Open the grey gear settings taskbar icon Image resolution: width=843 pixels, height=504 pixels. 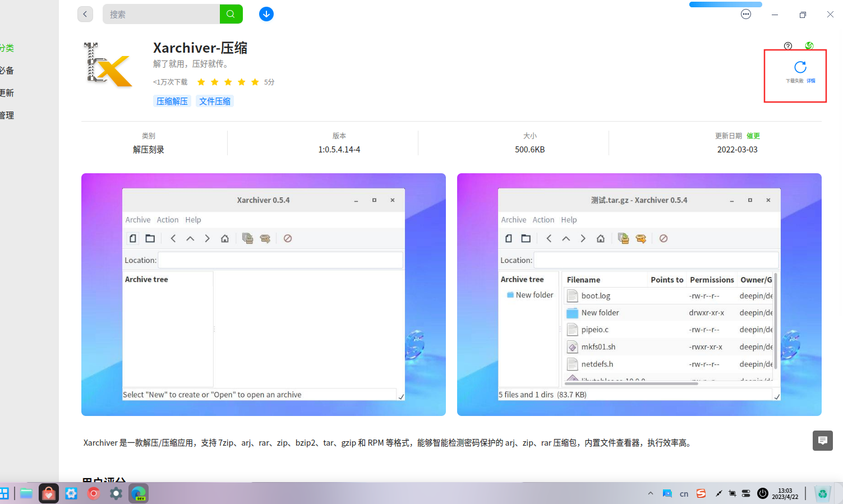pyautogui.click(x=116, y=493)
